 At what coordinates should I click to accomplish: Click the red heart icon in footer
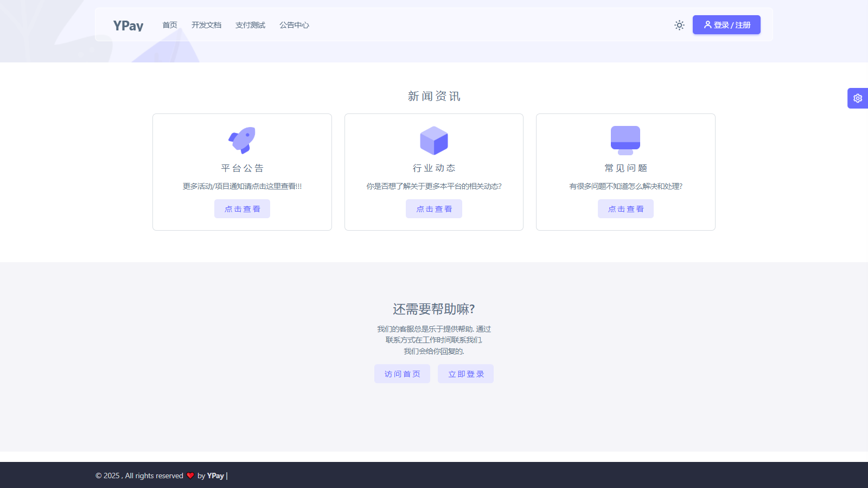point(190,476)
